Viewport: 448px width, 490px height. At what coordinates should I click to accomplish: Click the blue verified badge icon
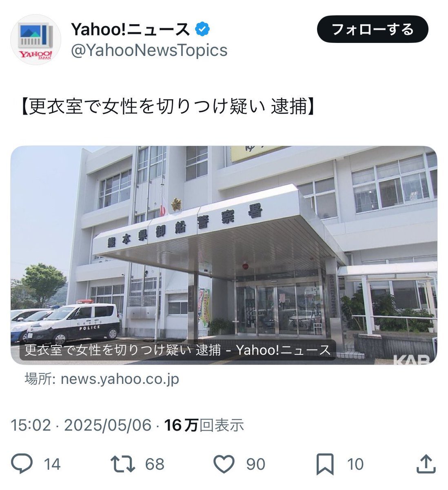[203, 29]
